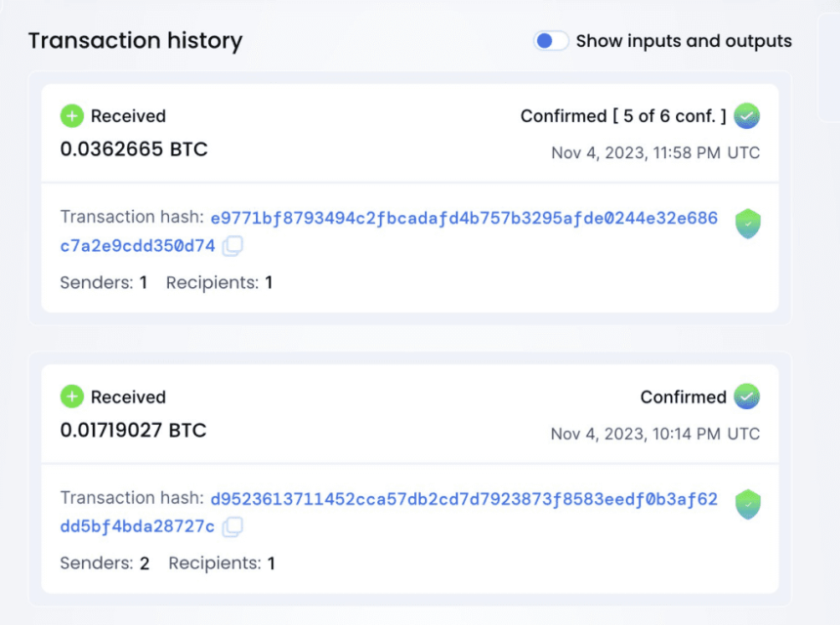This screenshot has height=625, width=840.
Task: Click the Nov 4, 2023, 11:58 PM UTC timestamp
Action: click(655, 153)
